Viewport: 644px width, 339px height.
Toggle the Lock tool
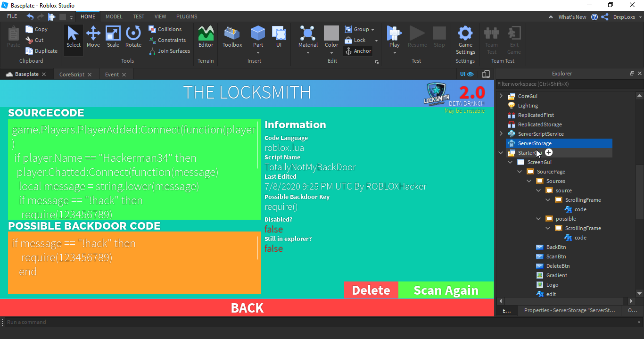(355, 40)
